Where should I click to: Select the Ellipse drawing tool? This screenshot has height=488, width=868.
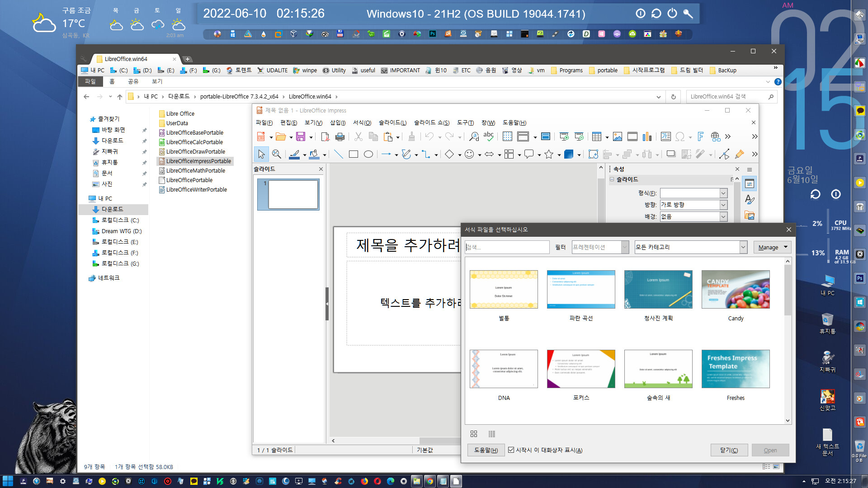[368, 155]
